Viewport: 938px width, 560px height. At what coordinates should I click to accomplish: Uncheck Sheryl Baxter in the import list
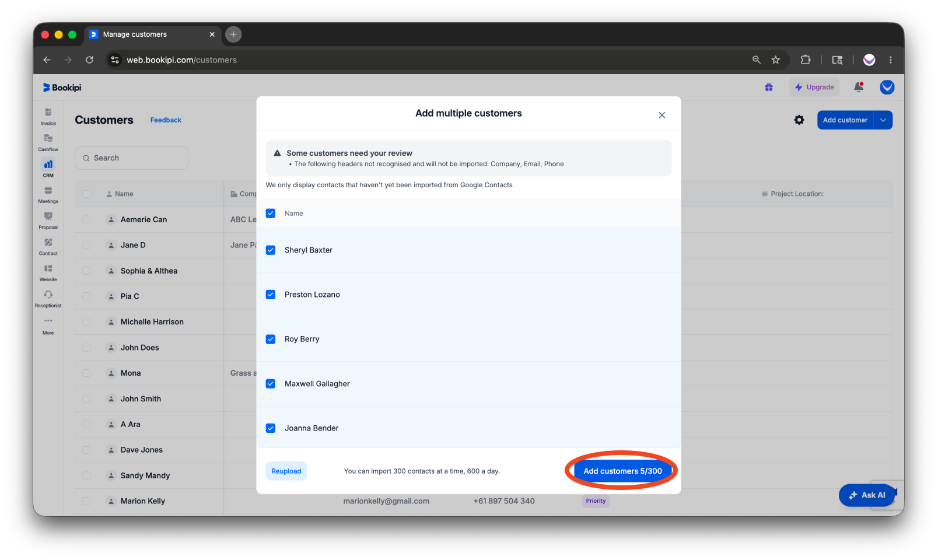point(271,250)
